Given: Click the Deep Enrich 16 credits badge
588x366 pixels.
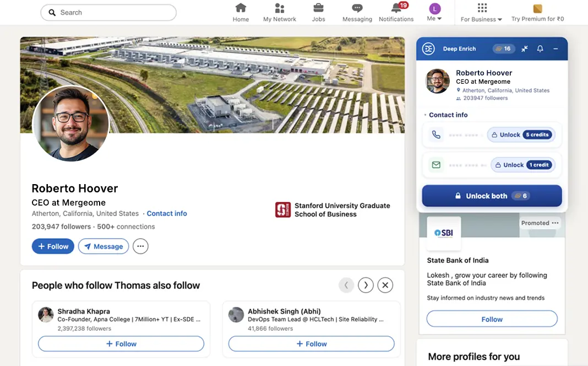Looking at the screenshot, I should (x=504, y=49).
